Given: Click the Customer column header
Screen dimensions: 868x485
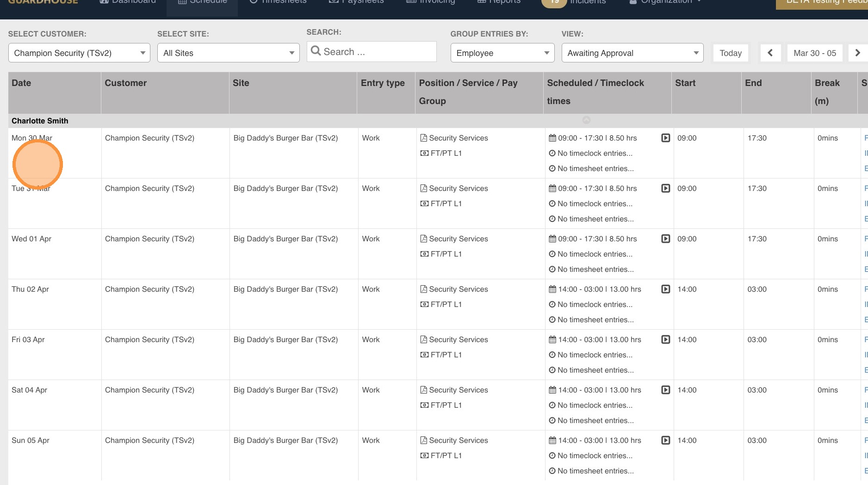Looking at the screenshot, I should [165, 92].
